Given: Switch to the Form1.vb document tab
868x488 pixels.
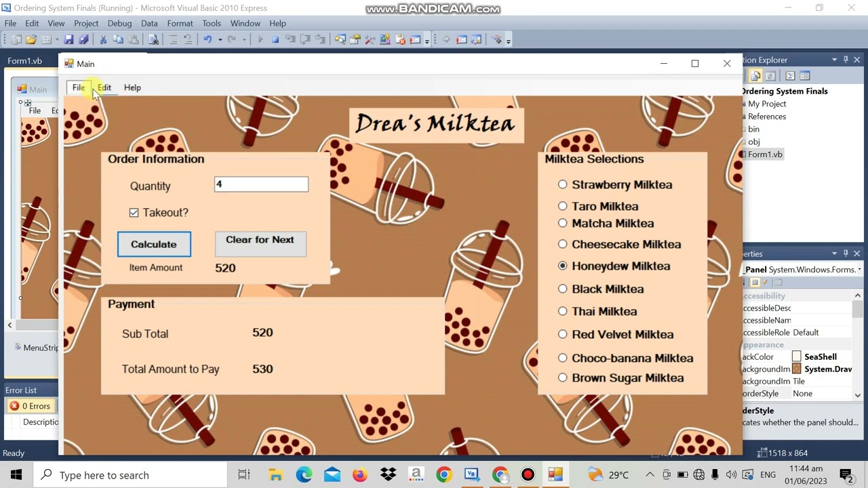Looking at the screenshot, I should pos(25,61).
